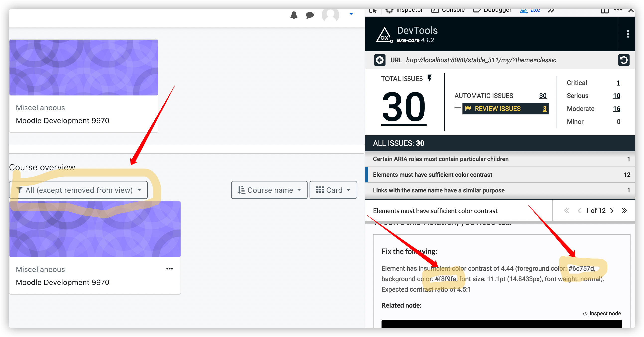The image size is (644, 337).
Task: Open the Course name sort dropdown
Action: [269, 190]
